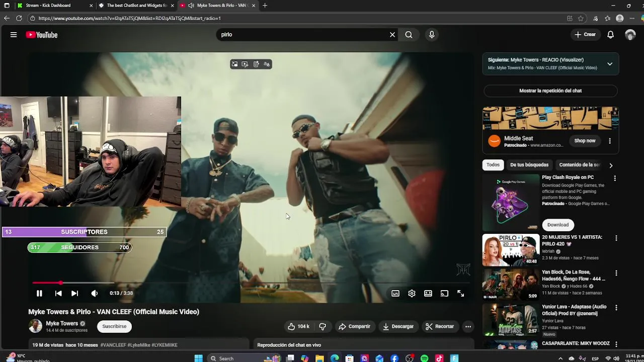Open TikTok from the taskbar
The image size is (644, 362).
pos(439,358)
